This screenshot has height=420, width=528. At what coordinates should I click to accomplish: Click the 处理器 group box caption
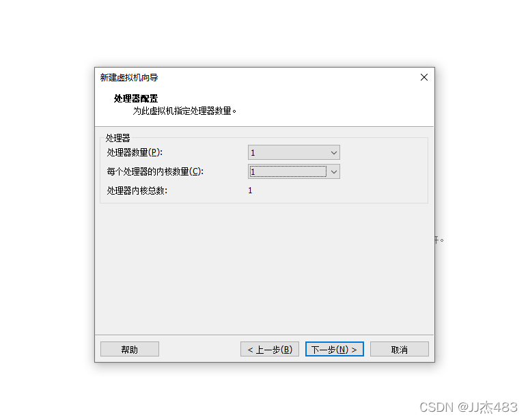(x=117, y=138)
